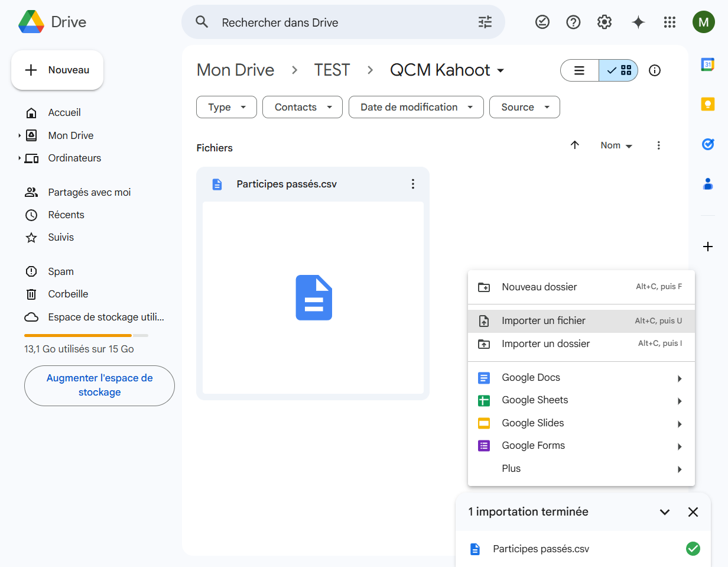Click Participes passés.csv in upload panel
728x567 pixels.
541,549
